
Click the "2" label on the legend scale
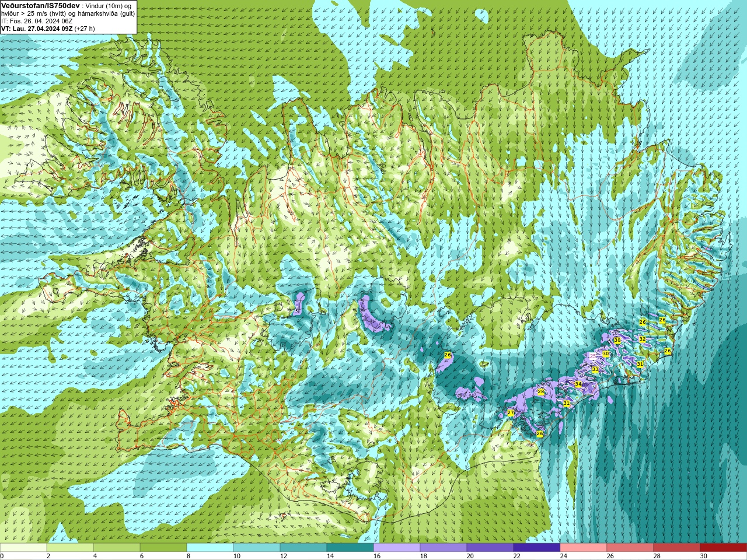(48, 556)
